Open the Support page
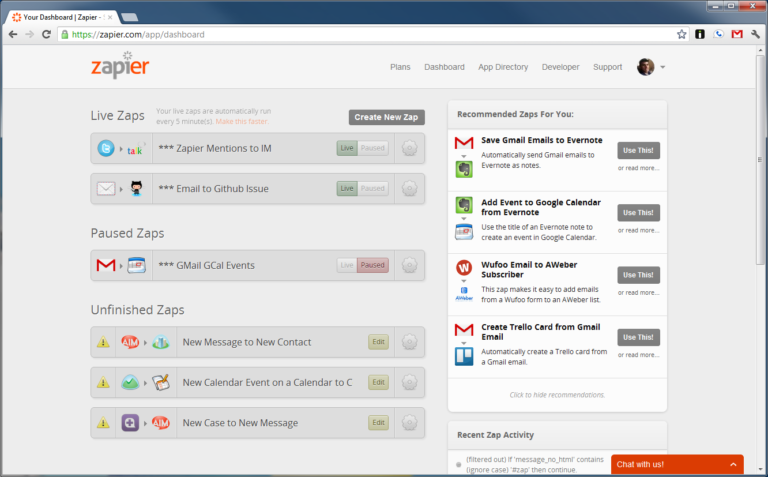This screenshot has width=768, height=477. coord(607,67)
